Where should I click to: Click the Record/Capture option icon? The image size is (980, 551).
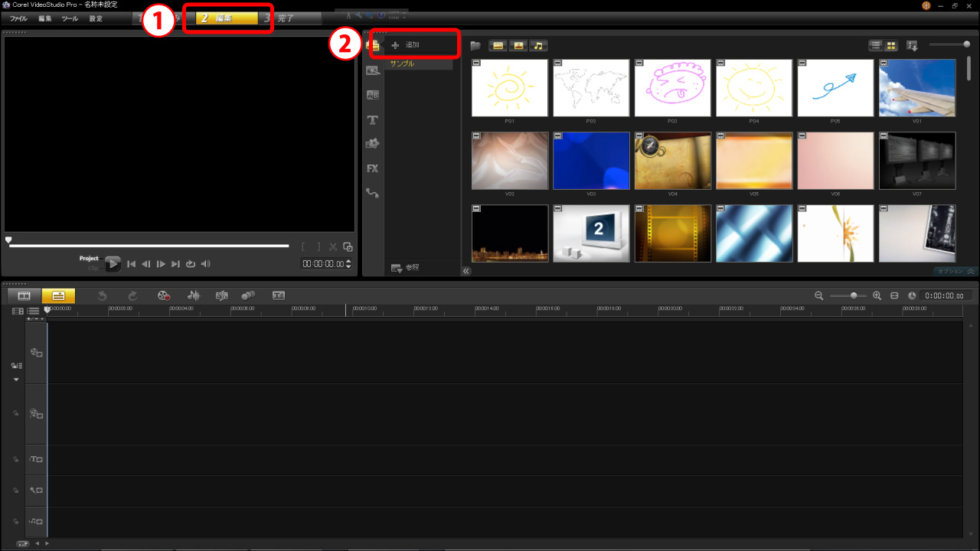tap(163, 295)
